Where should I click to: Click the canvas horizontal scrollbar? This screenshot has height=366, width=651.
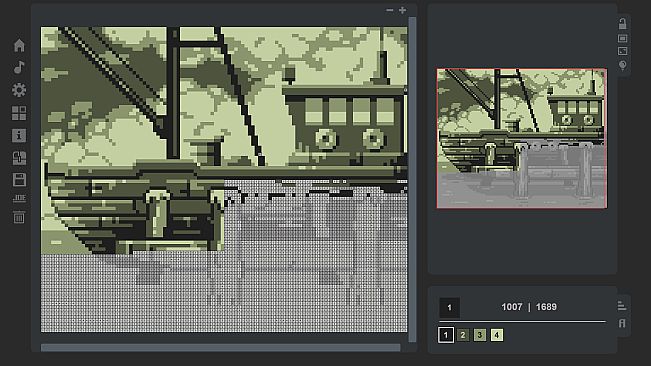pos(220,347)
